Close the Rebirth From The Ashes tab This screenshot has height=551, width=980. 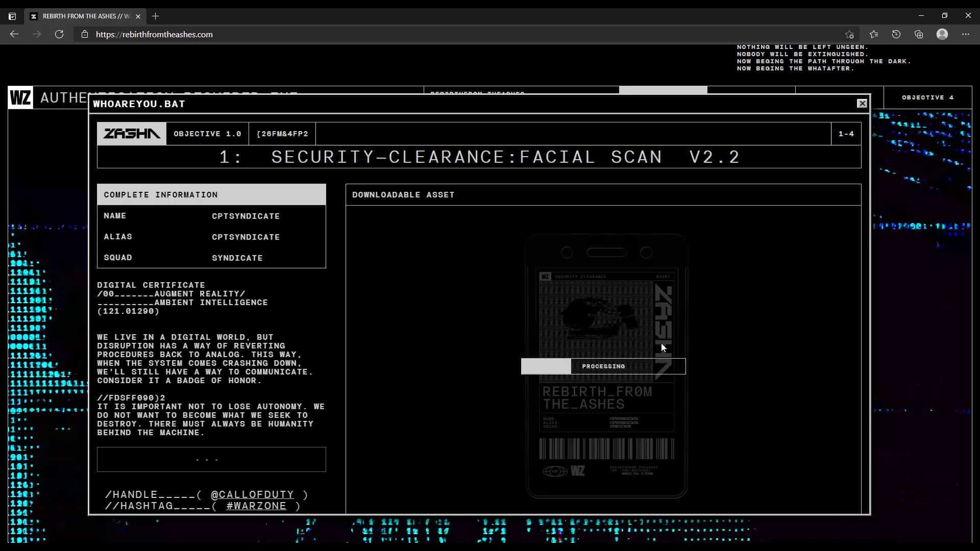point(138,16)
